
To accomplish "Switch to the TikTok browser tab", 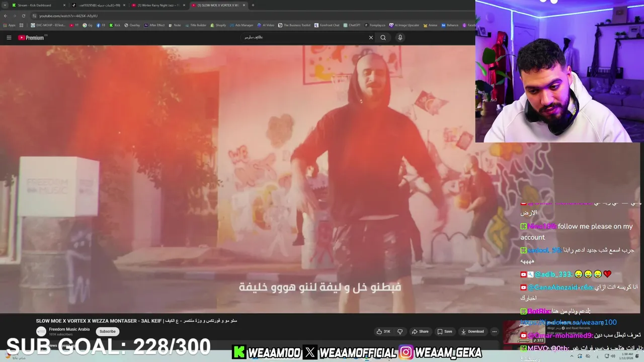I will [98, 5].
